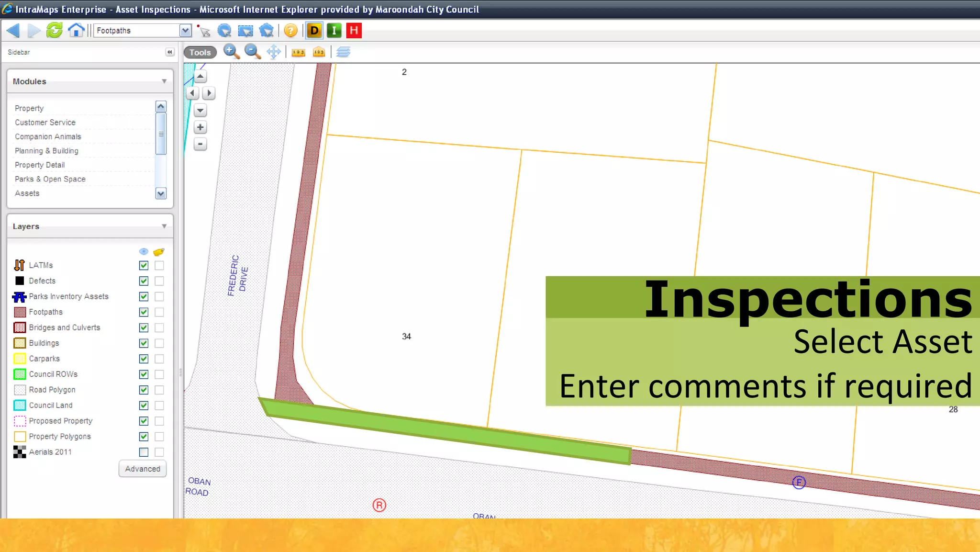
Task: Toggle LATMs layer visibility
Action: (x=144, y=265)
